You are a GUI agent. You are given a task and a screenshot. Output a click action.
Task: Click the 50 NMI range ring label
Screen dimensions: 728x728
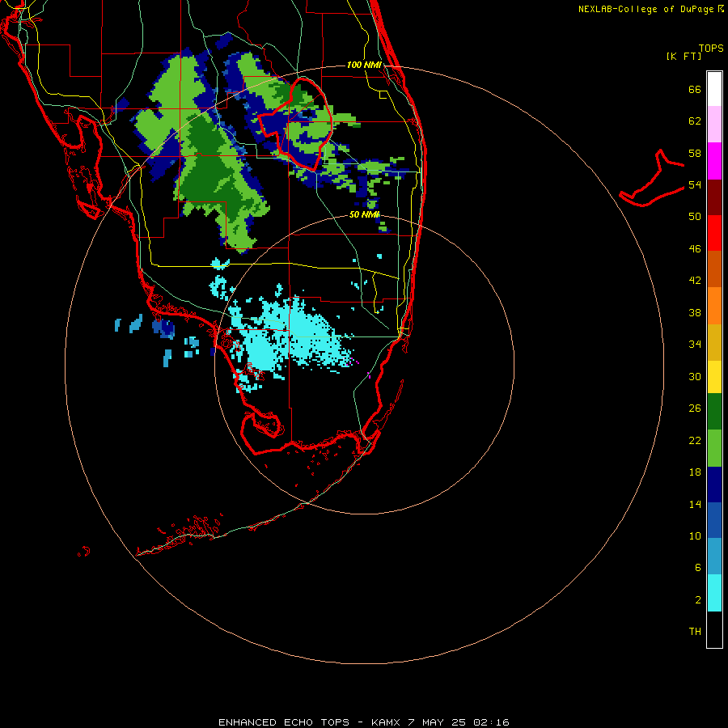[x=365, y=214]
